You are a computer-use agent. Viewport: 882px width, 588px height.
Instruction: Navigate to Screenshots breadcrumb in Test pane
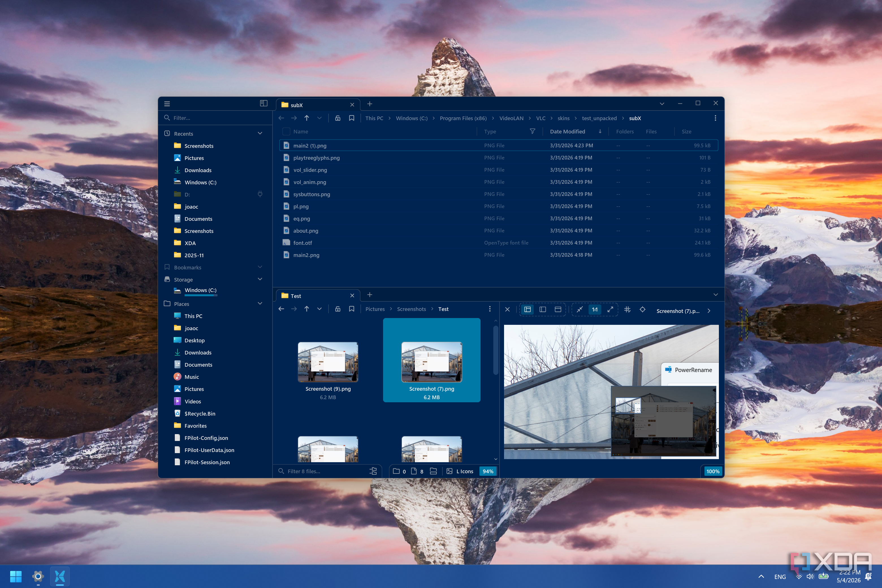[x=411, y=309]
